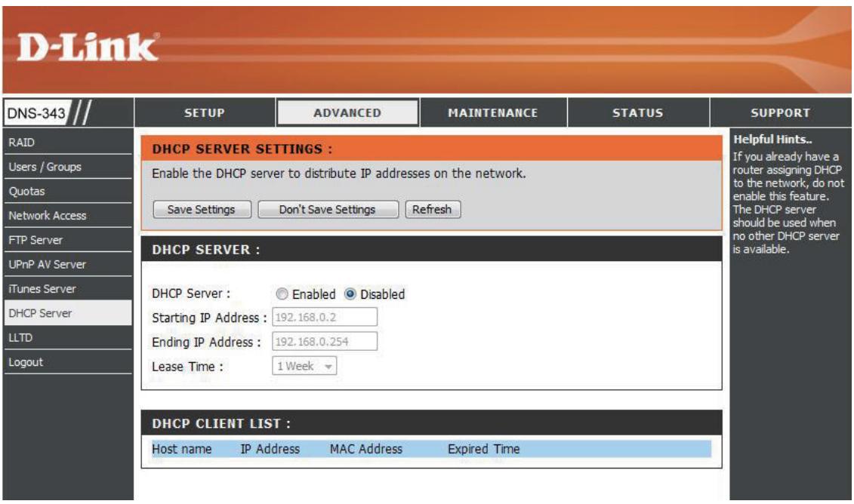The width and height of the screenshot is (854, 504).
Task: Click the D-Link logo
Action: coord(88,47)
